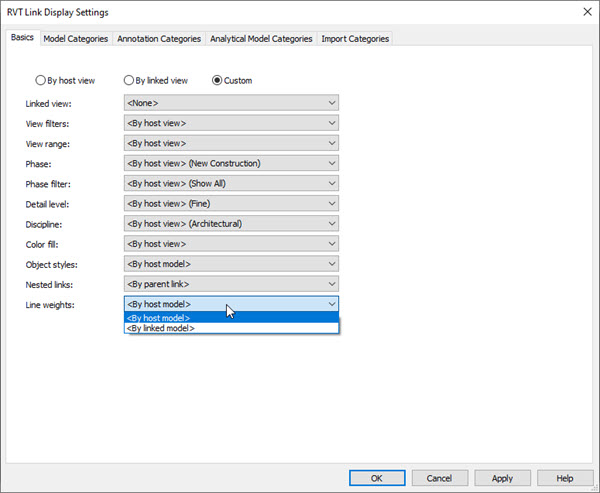The height and width of the screenshot is (493, 600).
Task: Open the Linked view dropdown
Action: (x=231, y=103)
